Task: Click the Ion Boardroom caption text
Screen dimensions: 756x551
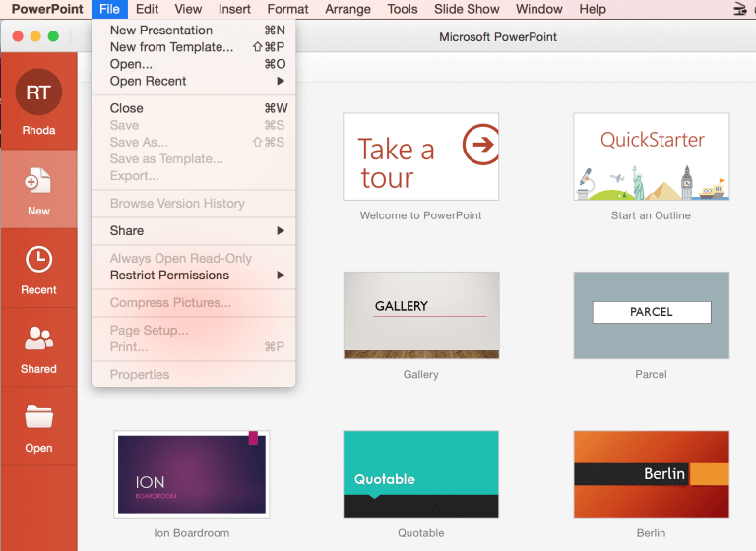Action: tap(192, 533)
